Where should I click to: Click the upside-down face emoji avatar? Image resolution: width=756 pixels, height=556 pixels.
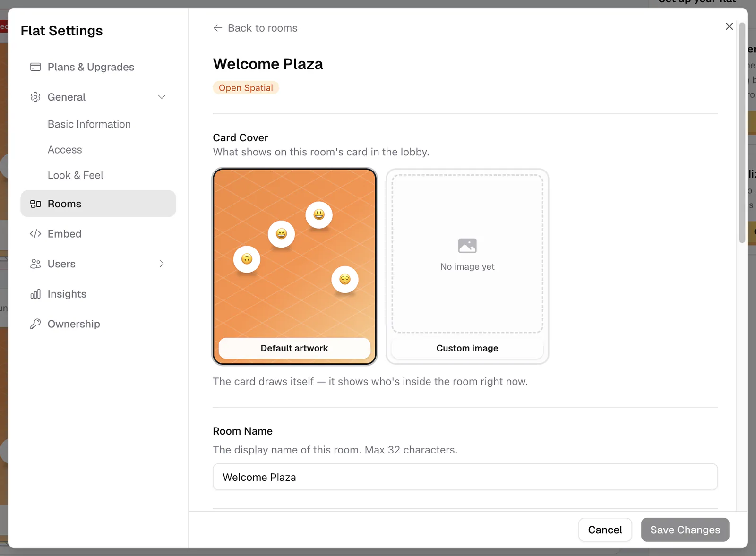pyautogui.click(x=247, y=259)
